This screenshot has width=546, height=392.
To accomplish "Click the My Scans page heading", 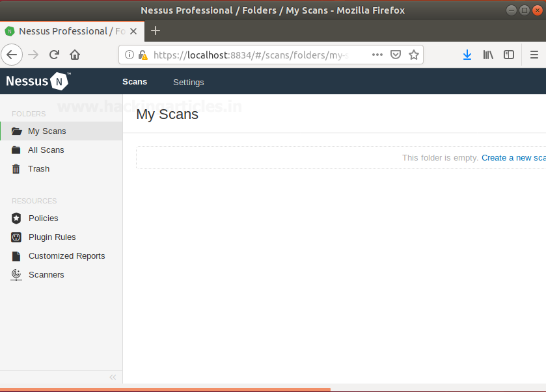I will (167, 114).
